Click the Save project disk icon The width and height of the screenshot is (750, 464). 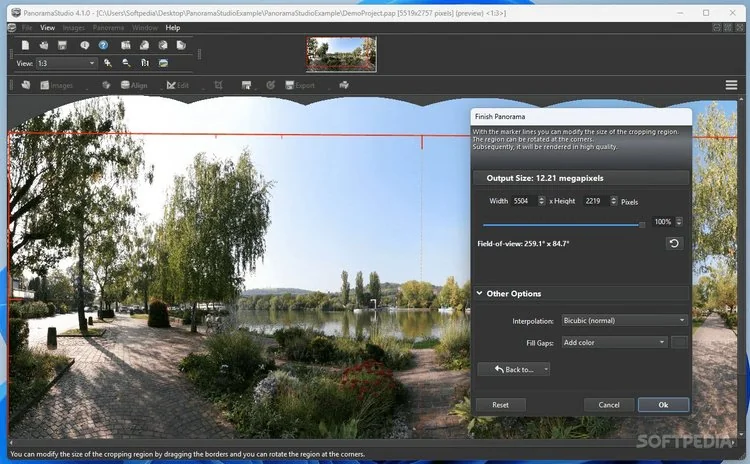coord(62,45)
